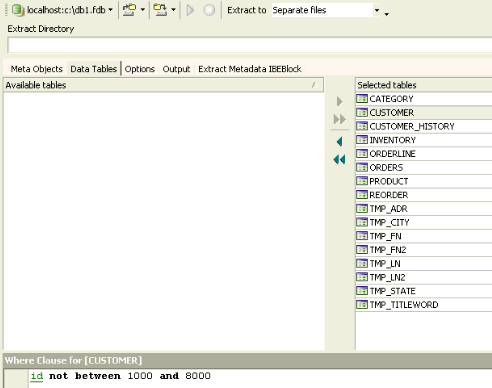Click the save configuration icon
492x388 pixels.
click(x=160, y=10)
